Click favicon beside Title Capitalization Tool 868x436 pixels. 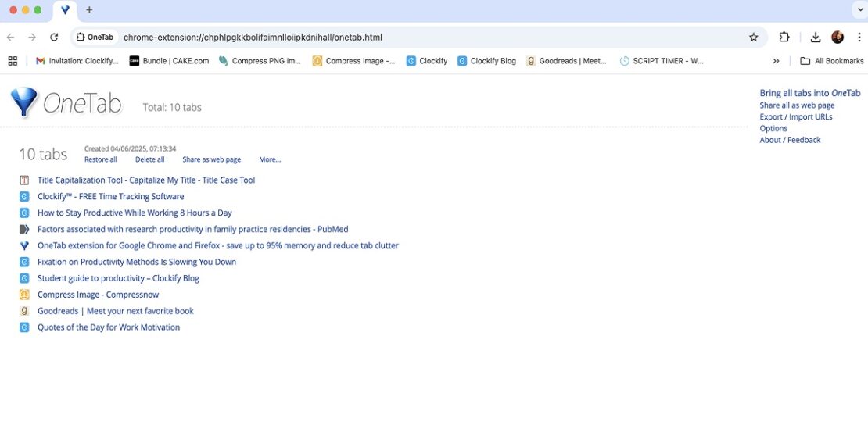(24, 180)
